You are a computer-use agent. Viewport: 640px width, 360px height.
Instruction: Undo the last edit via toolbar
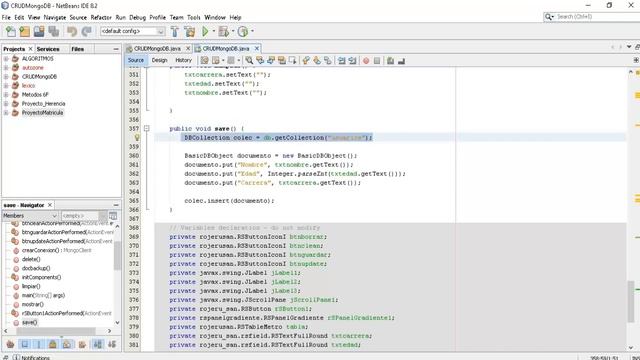[x=72, y=31]
